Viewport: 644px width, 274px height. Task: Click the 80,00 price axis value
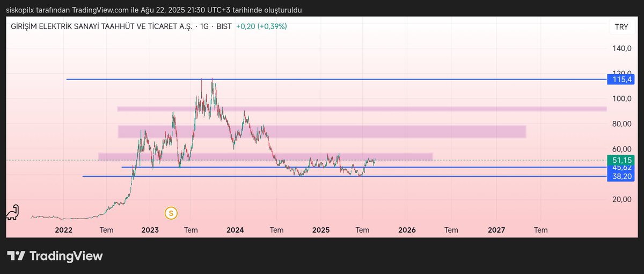click(622, 124)
